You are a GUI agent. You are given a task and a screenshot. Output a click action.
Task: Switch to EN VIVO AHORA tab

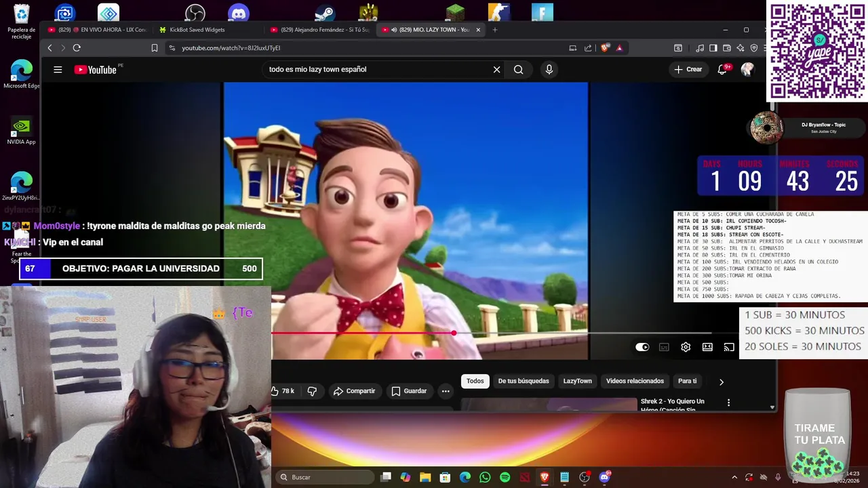click(x=97, y=30)
